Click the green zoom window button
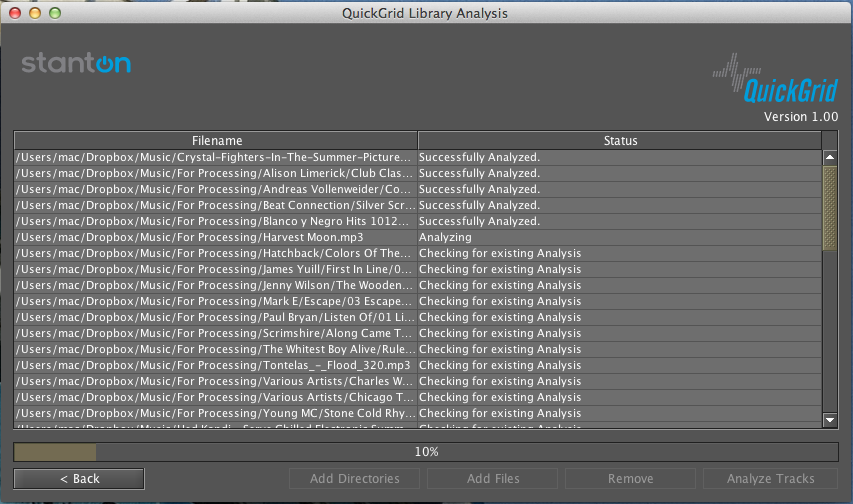The width and height of the screenshot is (853, 504). click(x=54, y=13)
